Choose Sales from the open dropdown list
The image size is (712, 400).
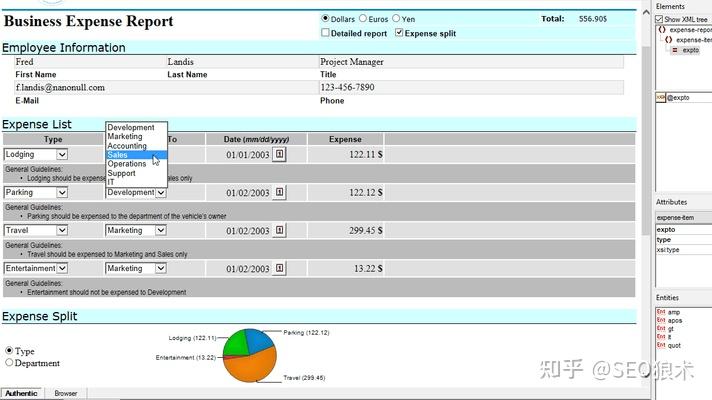(x=137, y=155)
